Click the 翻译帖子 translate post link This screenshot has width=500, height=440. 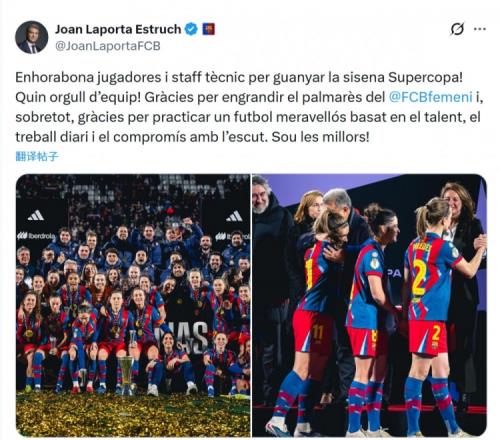[x=37, y=156]
